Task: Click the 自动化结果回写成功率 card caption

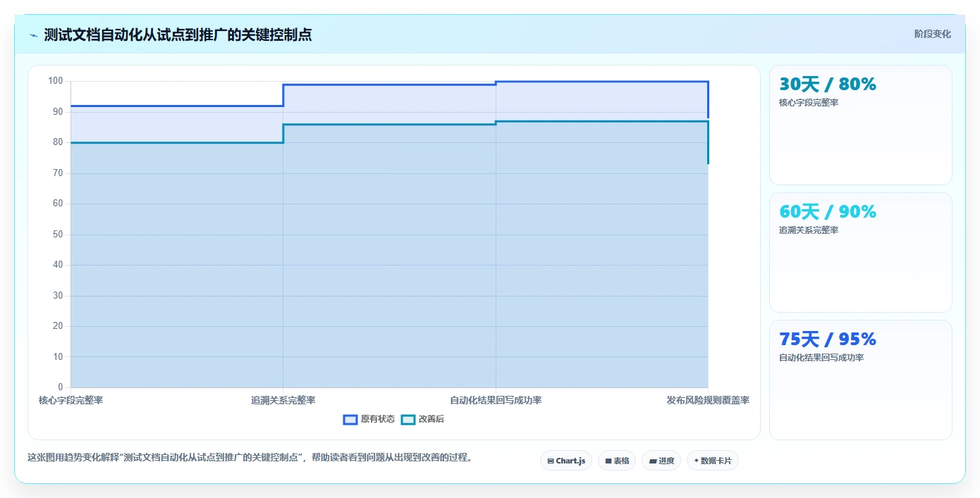Action: (x=821, y=358)
